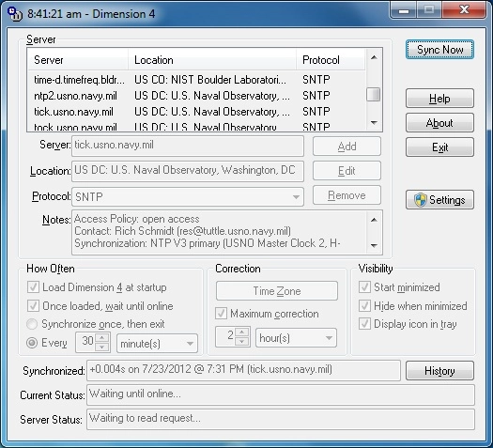Click the Remove server button

pyautogui.click(x=347, y=195)
